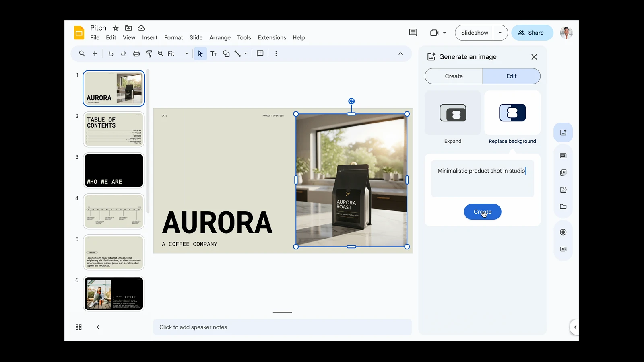Select the text box tool
644x362 pixels.
[x=213, y=53]
